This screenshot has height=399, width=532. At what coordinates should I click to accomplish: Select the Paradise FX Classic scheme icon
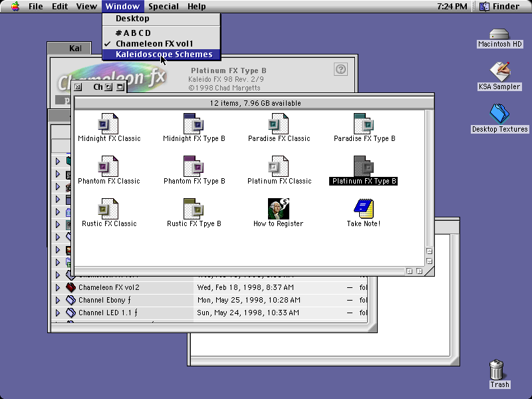point(279,124)
